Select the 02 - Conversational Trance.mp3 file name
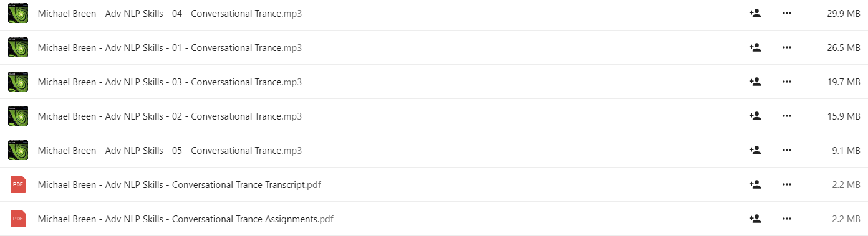Image resolution: width=868 pixels, height=236 pixels. [170, 116]
